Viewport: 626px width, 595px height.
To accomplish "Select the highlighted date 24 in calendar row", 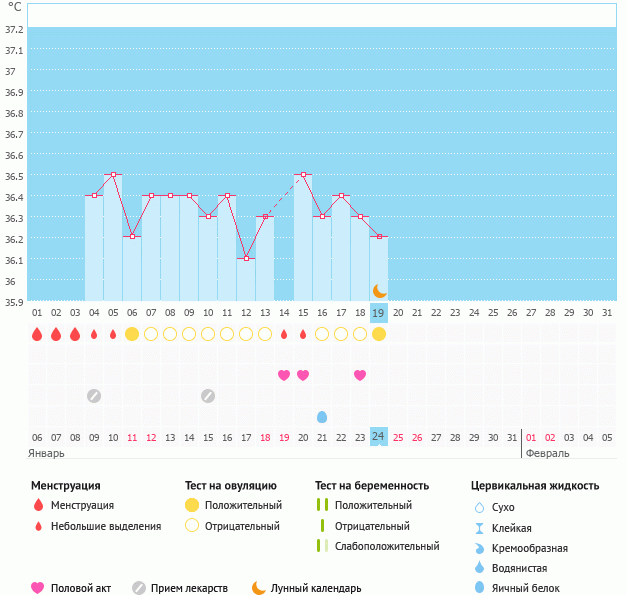I will 379,436.
